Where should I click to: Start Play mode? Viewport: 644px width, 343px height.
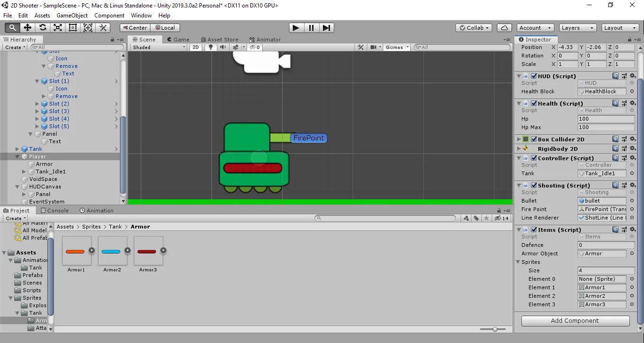pos(296,28)
